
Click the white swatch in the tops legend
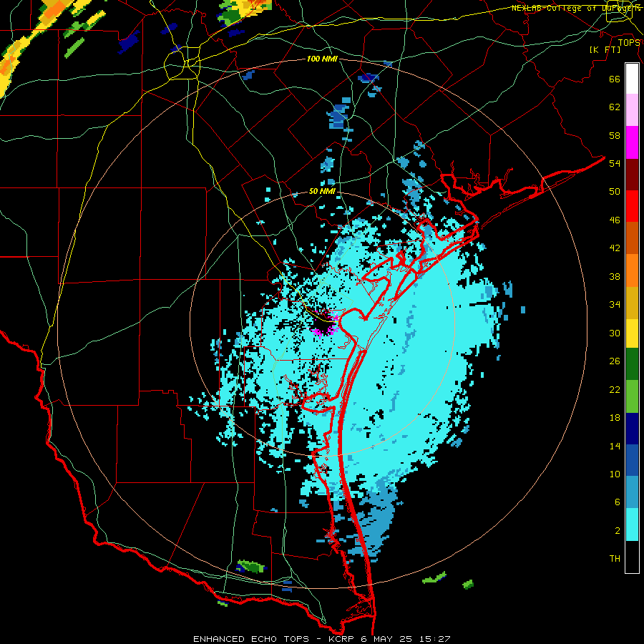632,79
